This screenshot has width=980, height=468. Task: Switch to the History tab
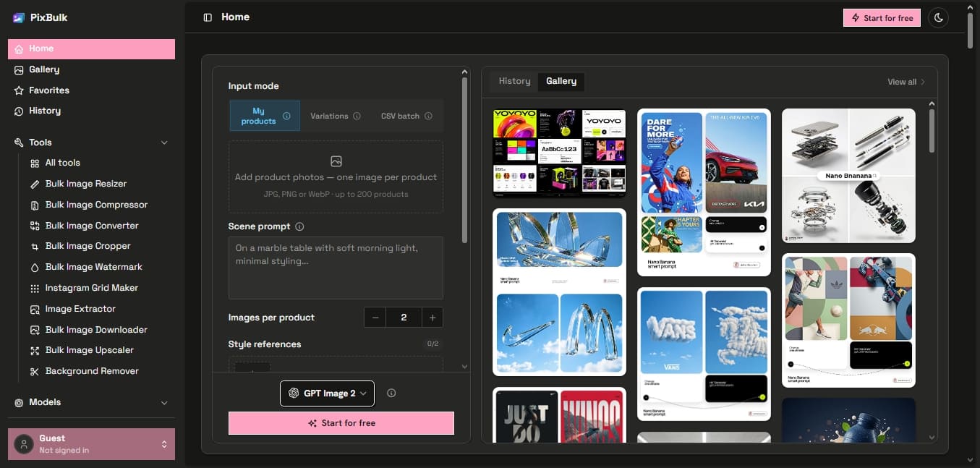pyautogui.click(x=514, y=81)
